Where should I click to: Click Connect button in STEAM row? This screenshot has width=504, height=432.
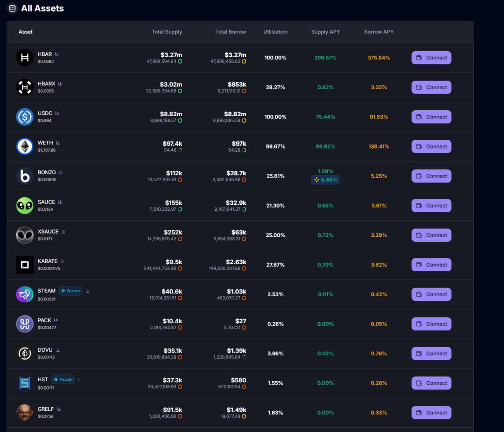[431, 294]
